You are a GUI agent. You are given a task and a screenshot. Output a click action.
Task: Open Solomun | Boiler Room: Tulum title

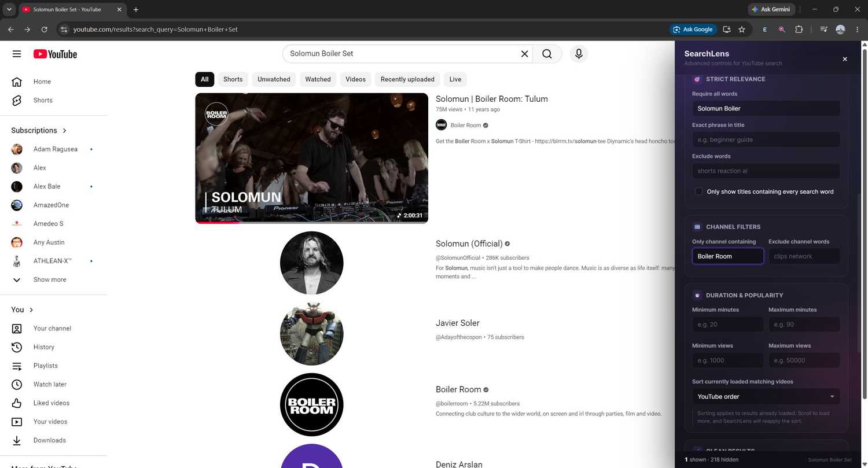(x=492, y=99)
